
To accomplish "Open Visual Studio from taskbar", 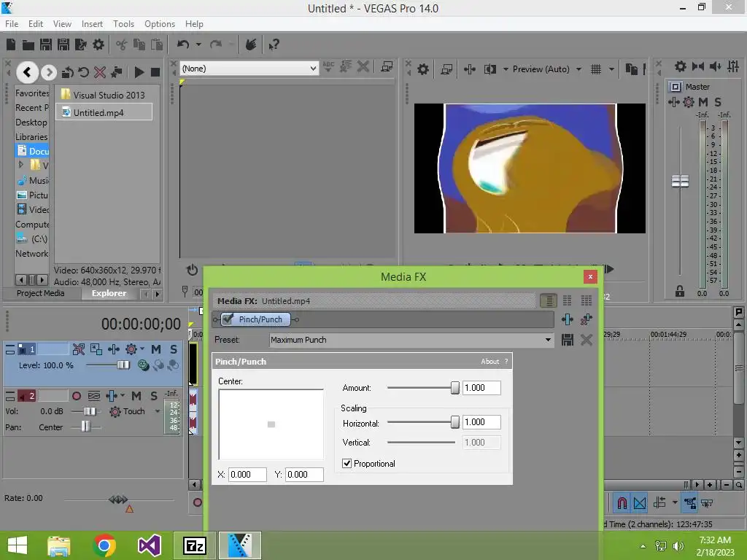I will (149, 545).
